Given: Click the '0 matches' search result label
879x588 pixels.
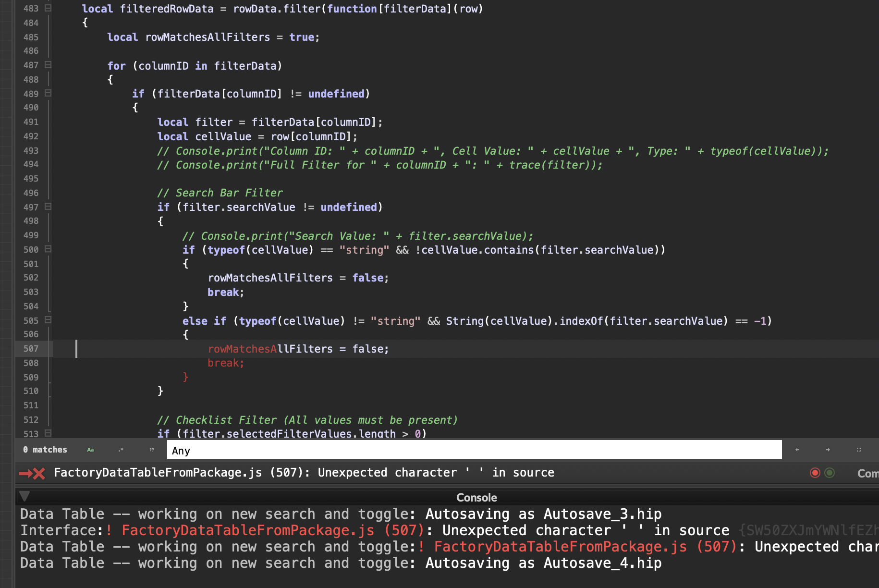Looking at the screenshot, I should tap(45, 450).
